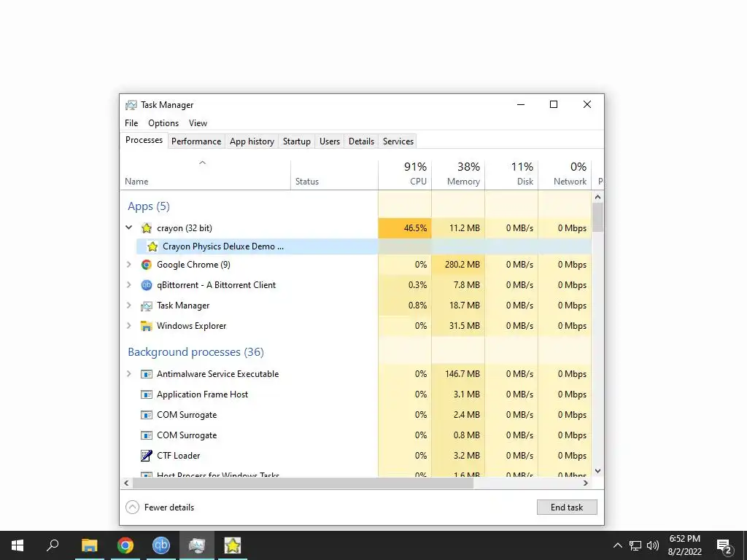Click the Task Manager title bar icon

point(131,105)
